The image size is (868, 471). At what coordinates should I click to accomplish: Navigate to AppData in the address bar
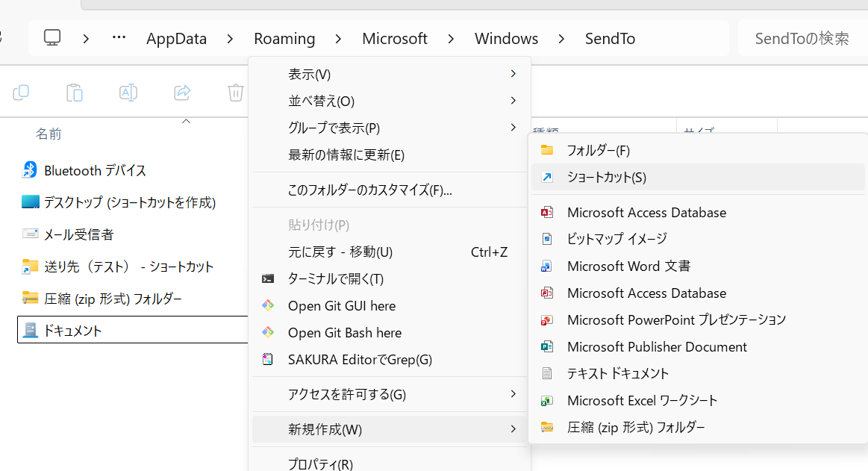click(177, 39)
